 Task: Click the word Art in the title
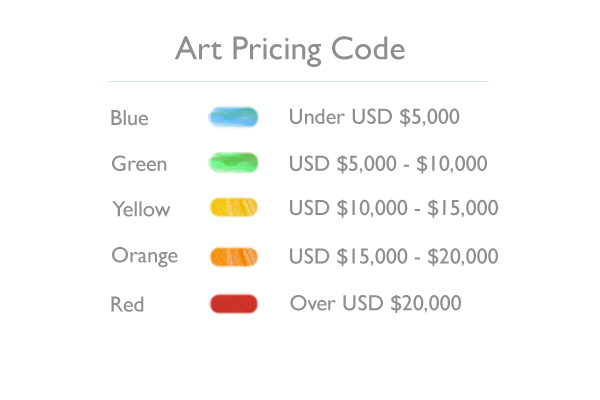[198, 49]
